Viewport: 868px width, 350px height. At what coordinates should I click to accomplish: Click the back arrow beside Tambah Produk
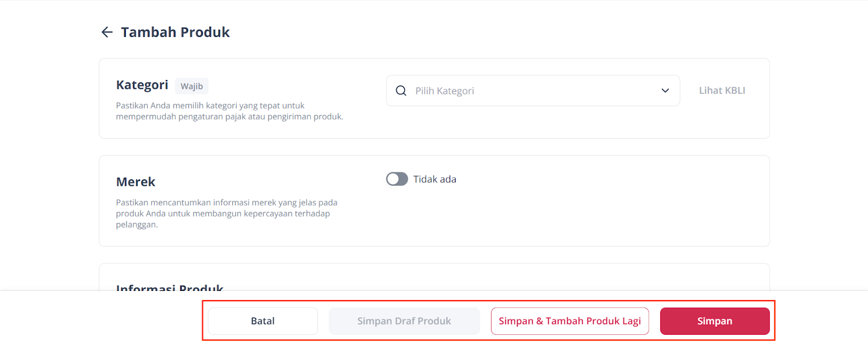(107, 33)
